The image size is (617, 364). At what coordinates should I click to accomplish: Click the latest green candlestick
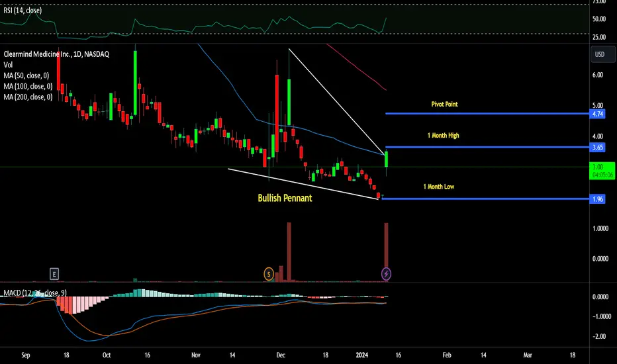(387, 159)
